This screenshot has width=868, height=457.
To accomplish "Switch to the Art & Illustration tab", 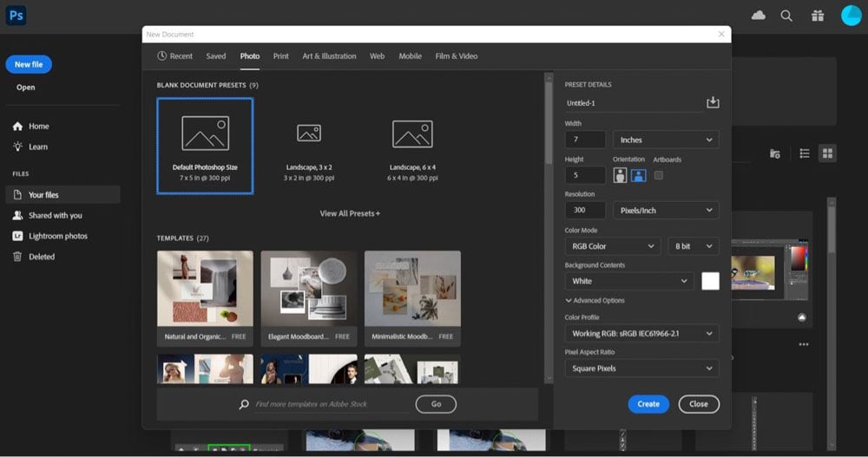I will [329, 55].
